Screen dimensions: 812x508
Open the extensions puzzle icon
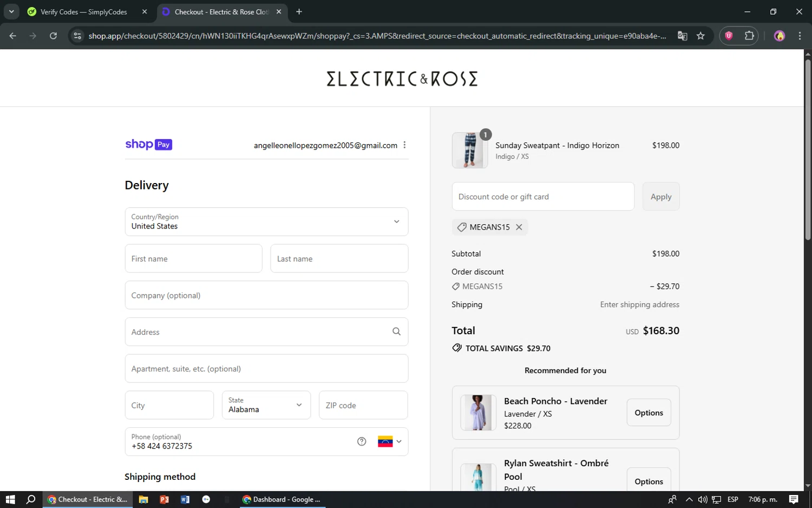click(x=749, y=36)
